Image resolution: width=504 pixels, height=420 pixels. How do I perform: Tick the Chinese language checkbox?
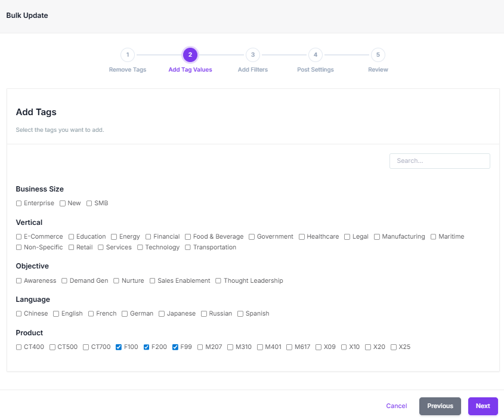click(18, 314)
